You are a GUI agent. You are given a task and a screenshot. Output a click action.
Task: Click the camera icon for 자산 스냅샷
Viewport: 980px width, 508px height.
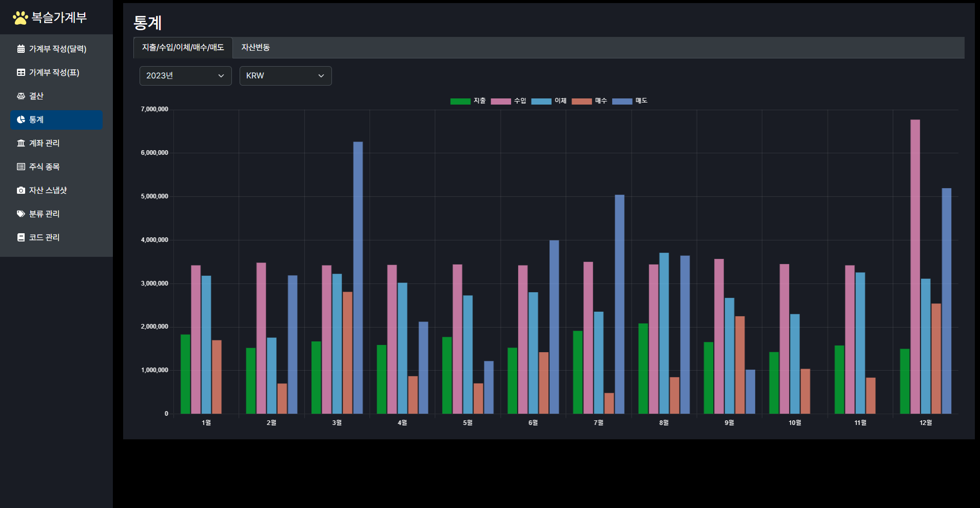(21, 190)
